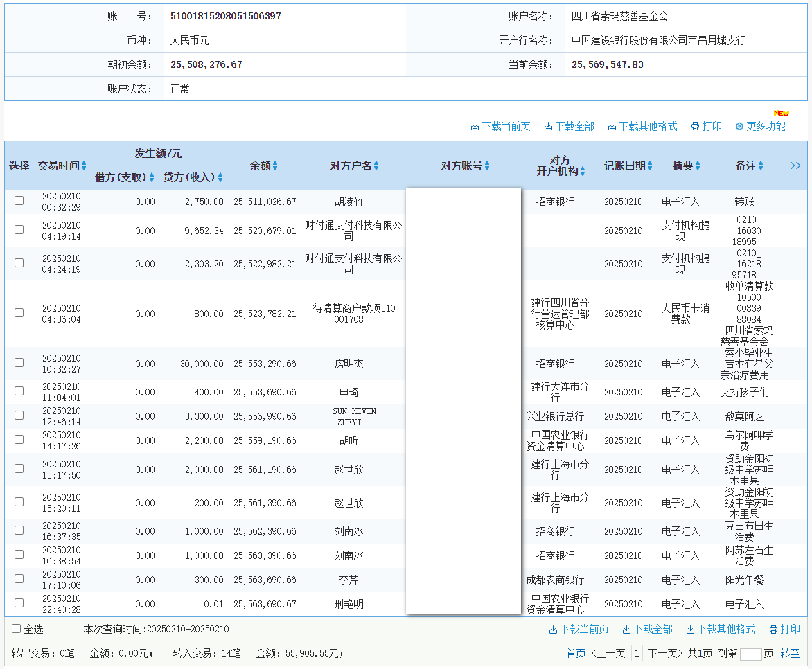Select the checkbox for 李芹 transaction
812x669 pixels.
point(19,578)
